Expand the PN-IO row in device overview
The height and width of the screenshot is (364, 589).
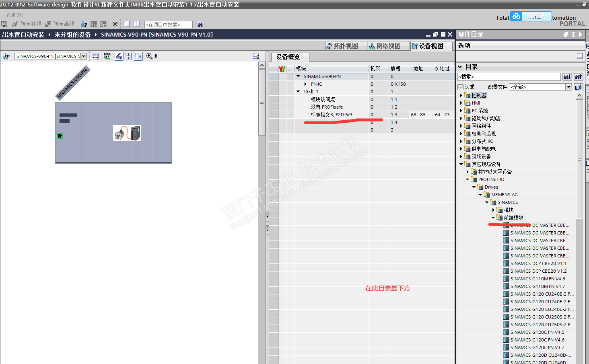tap(305, 84)
